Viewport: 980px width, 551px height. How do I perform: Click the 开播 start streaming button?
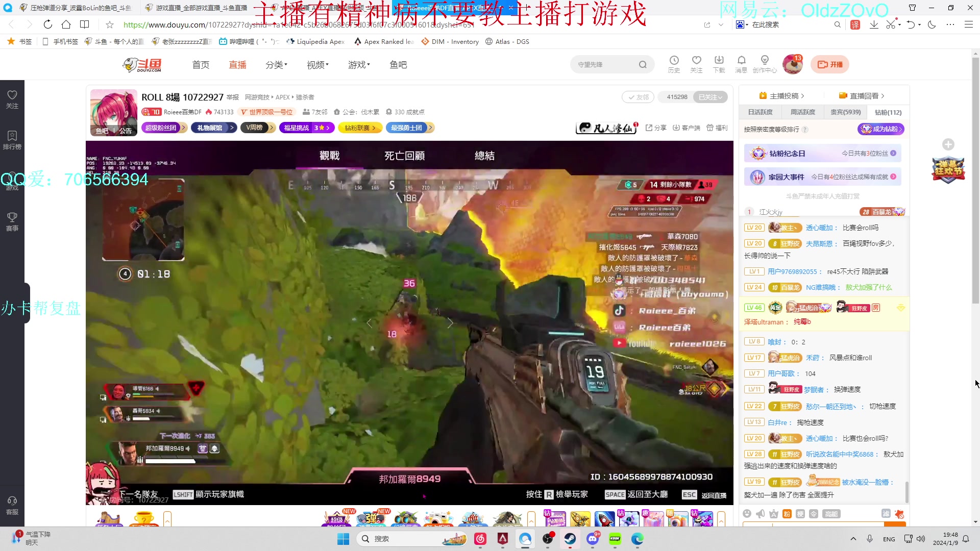(x=830, y=64)
